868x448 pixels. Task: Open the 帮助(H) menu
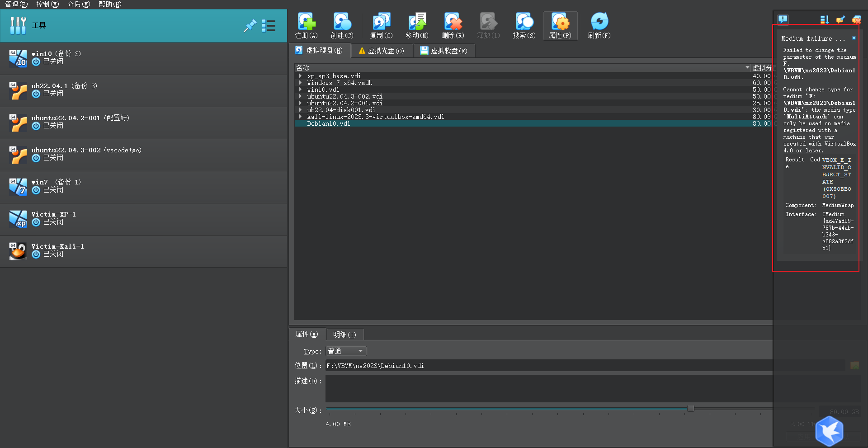point(110,5)
